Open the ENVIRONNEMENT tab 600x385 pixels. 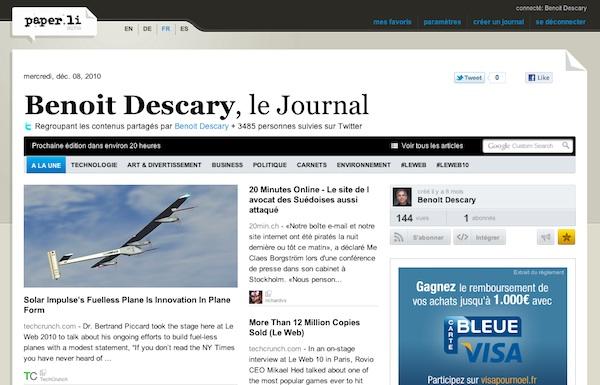[x=364, y=165]
